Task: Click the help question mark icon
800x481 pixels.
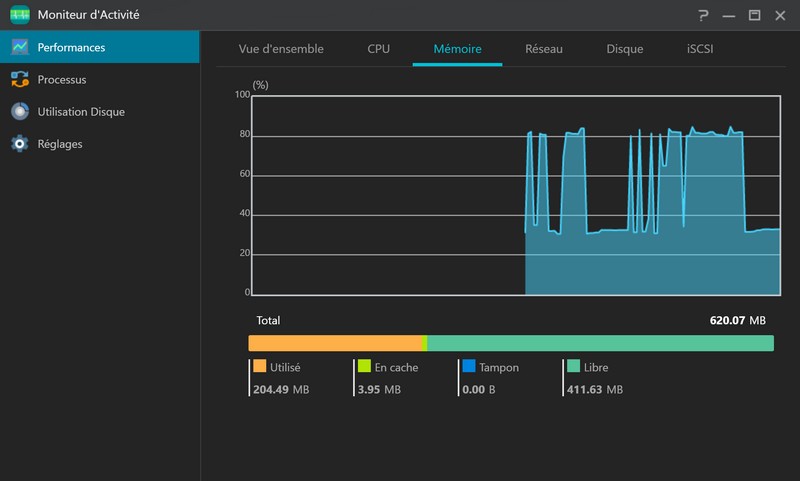Action: 703,15
